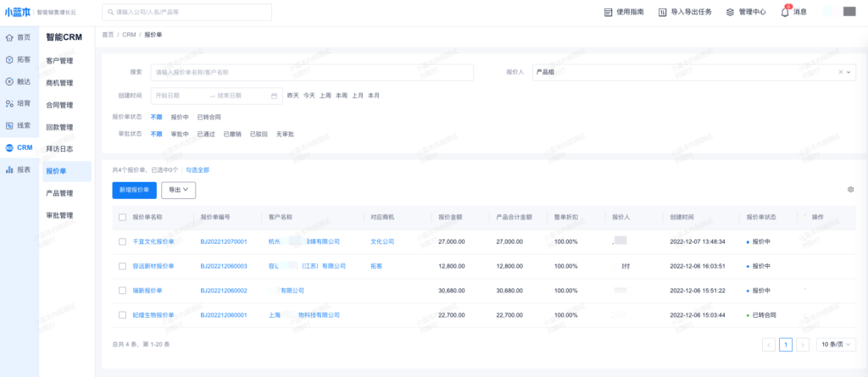Click the notification bell icon
This screenshot has width=868, height=377.
click(x=785, y=12)
